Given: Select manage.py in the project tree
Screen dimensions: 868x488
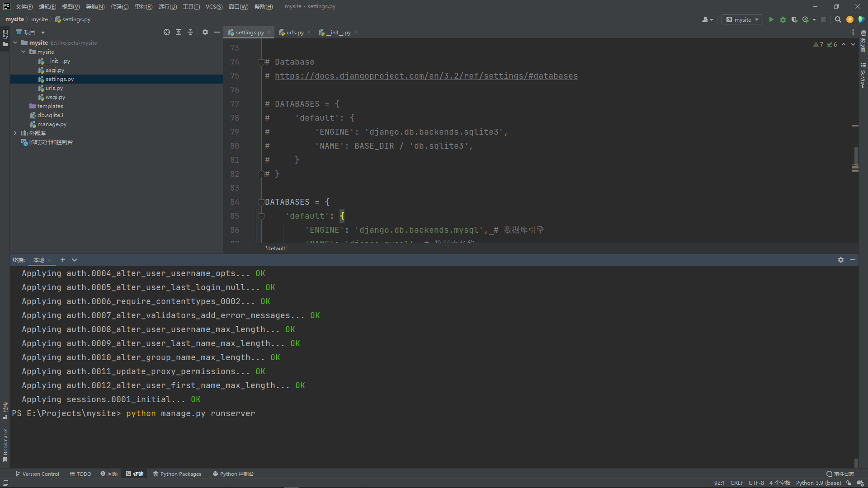Looking at the screenshot, I should pos(52,124).
